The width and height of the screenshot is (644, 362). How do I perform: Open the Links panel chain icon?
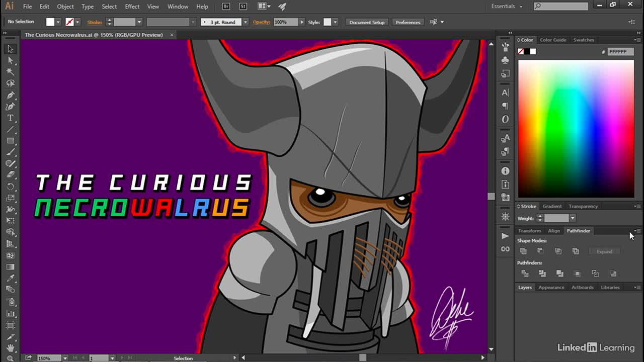[505, 249]
